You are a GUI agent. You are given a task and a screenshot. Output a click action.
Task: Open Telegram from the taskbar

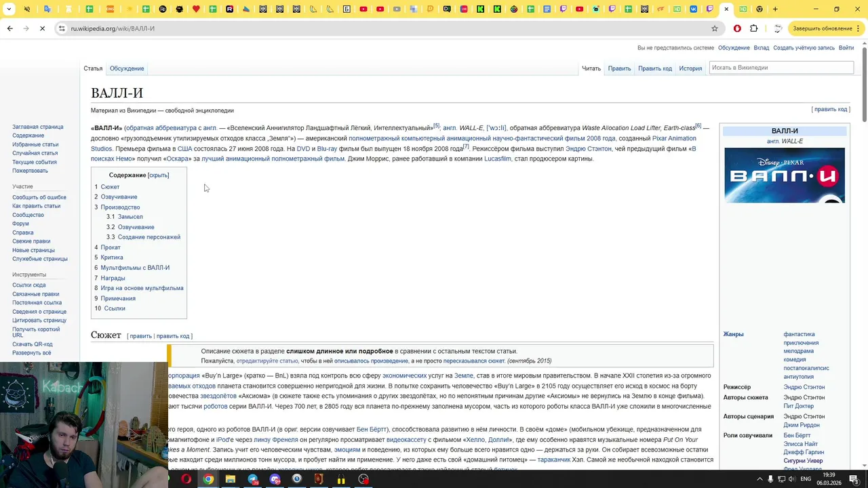(253, 479)
